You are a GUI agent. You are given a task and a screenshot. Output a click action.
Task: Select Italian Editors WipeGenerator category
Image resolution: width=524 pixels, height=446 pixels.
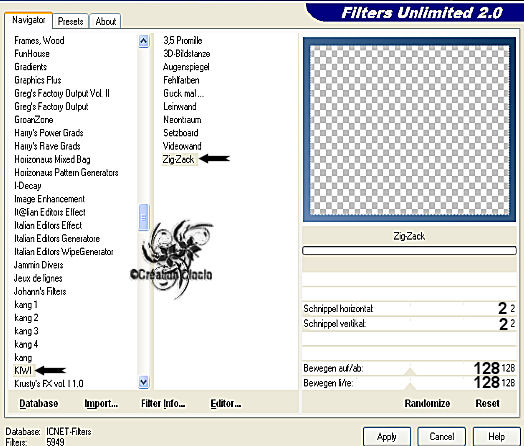point(63,252)
